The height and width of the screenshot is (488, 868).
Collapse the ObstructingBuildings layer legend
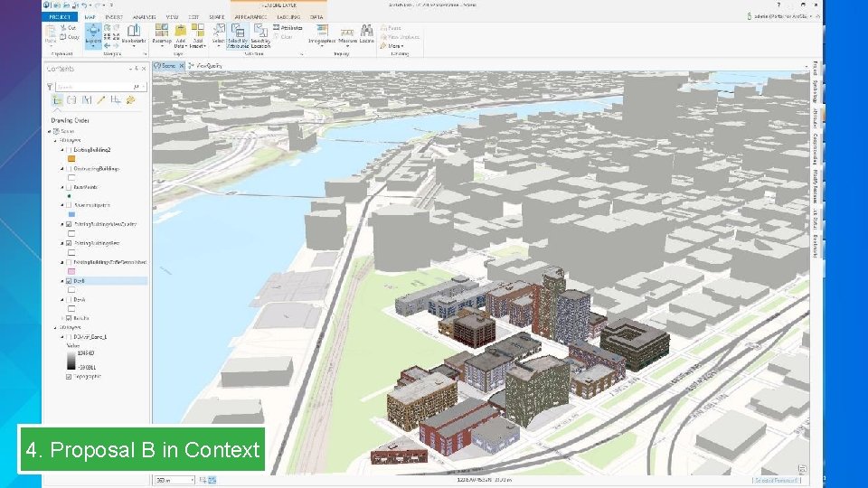(x=62, y=169)
